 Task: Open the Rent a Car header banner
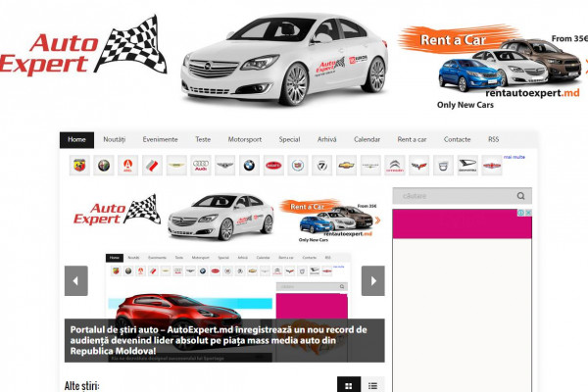493,68
